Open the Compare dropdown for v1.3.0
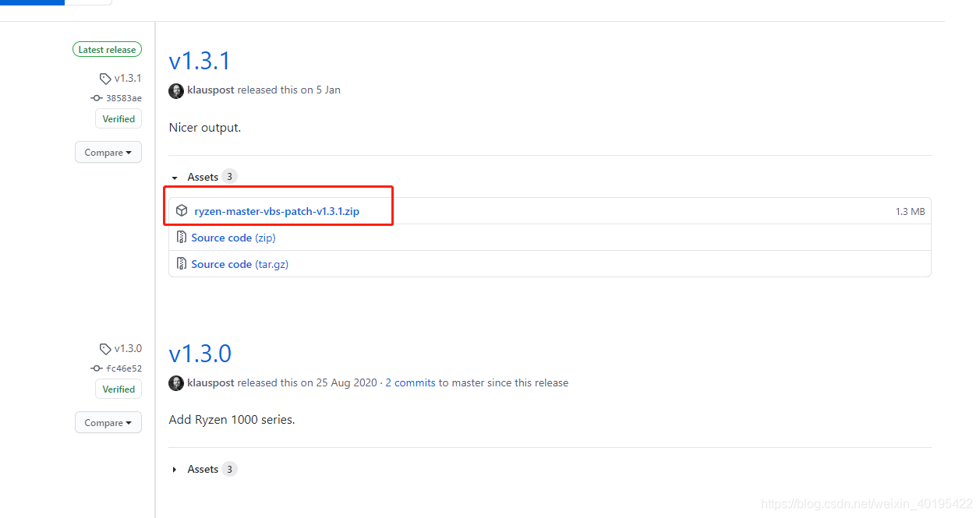This screenshot has height=518, width=980. (x=108, y=423)
